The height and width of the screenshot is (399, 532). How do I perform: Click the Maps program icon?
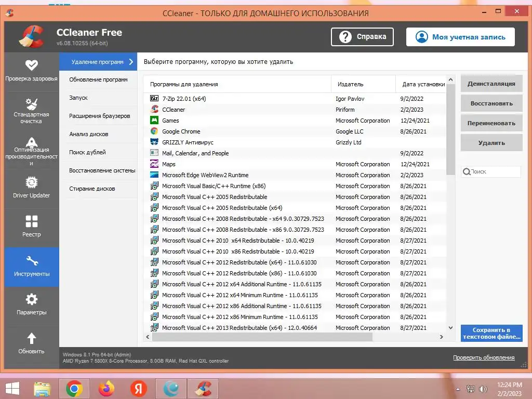pos(154,164)
